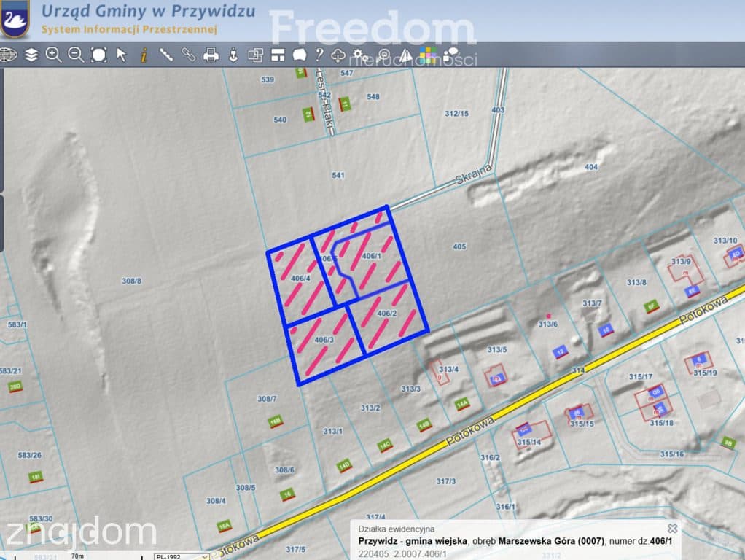Select the zoom out magnifier
The height and width of the screenshot is (560, 745).
76,55
